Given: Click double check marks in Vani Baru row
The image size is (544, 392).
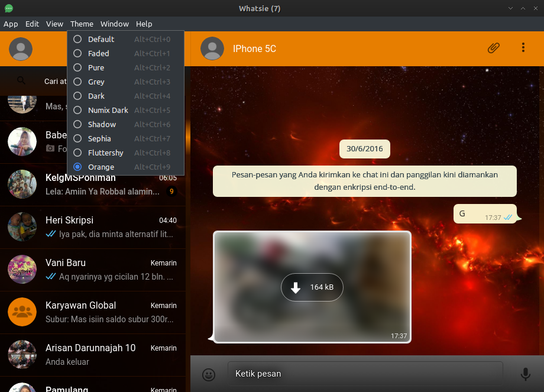Looking at the screenshot, I should coord(51,277).
